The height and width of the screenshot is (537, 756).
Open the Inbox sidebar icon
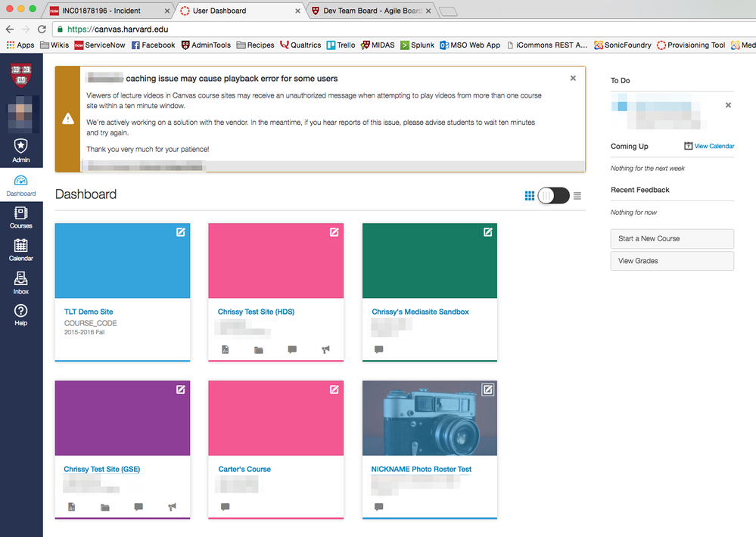click(21, 281)
